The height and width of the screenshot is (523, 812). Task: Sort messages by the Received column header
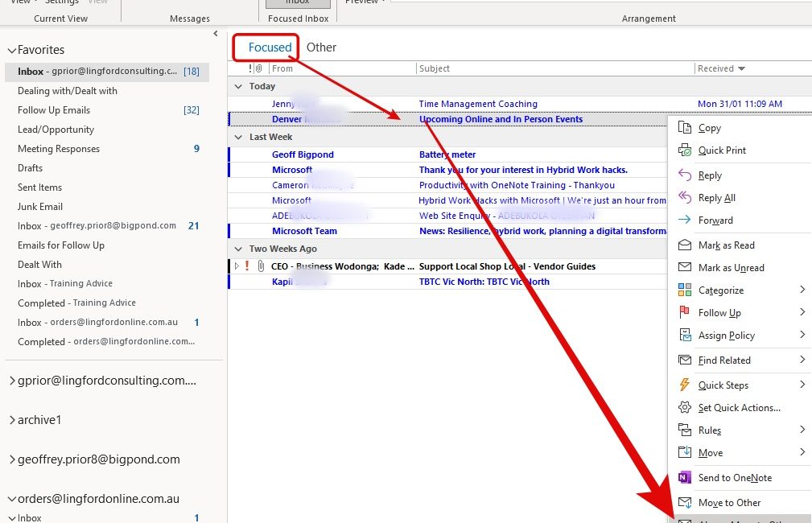point(721,68)
